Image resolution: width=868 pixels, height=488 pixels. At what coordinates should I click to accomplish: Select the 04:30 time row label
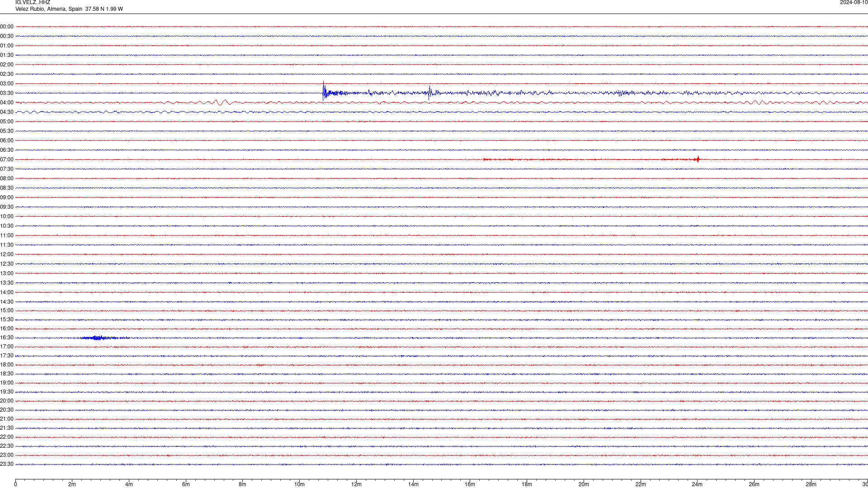point(7,112)
